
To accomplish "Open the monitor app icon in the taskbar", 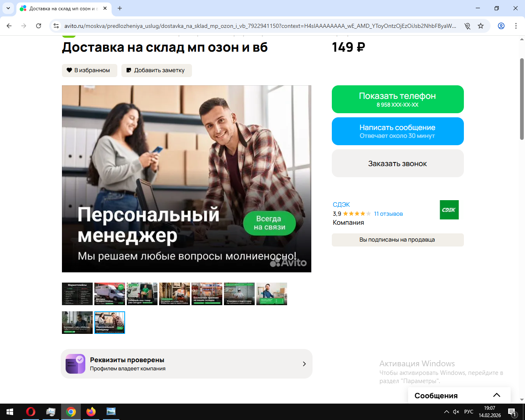I will pyautogui.click(x=51, y=412).
